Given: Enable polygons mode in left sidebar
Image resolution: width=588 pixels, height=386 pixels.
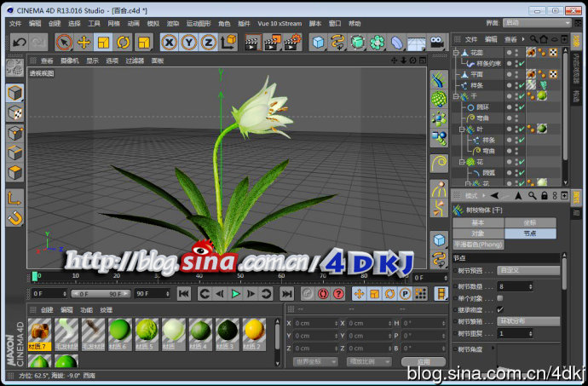Looking at the screenshot, I should tap(15, 173).
